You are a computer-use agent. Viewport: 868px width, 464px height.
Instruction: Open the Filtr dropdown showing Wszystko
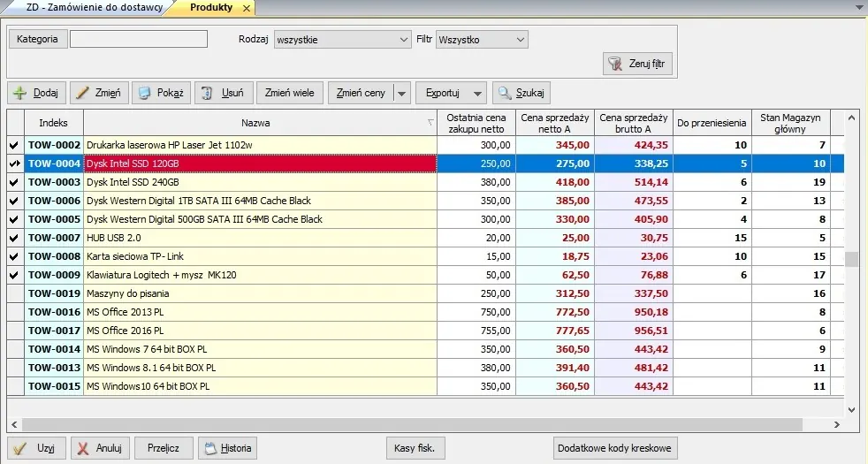(482, 39)
